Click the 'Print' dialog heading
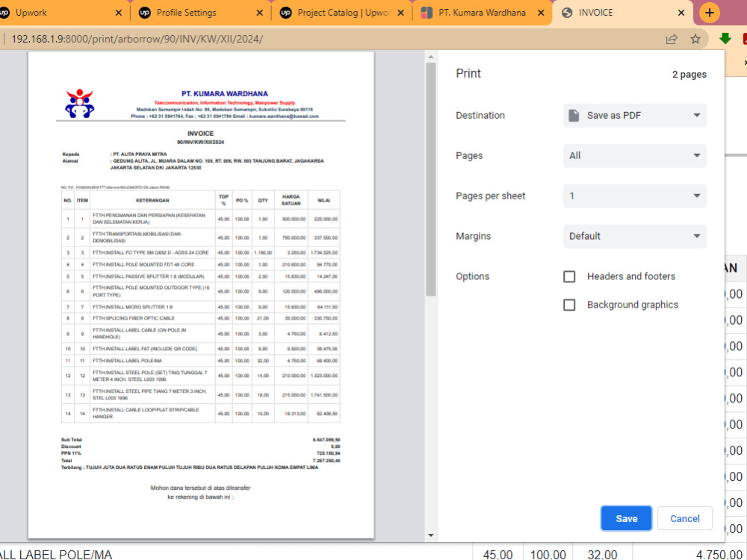The width and height of the screenshot is (747, 560). 468,73
